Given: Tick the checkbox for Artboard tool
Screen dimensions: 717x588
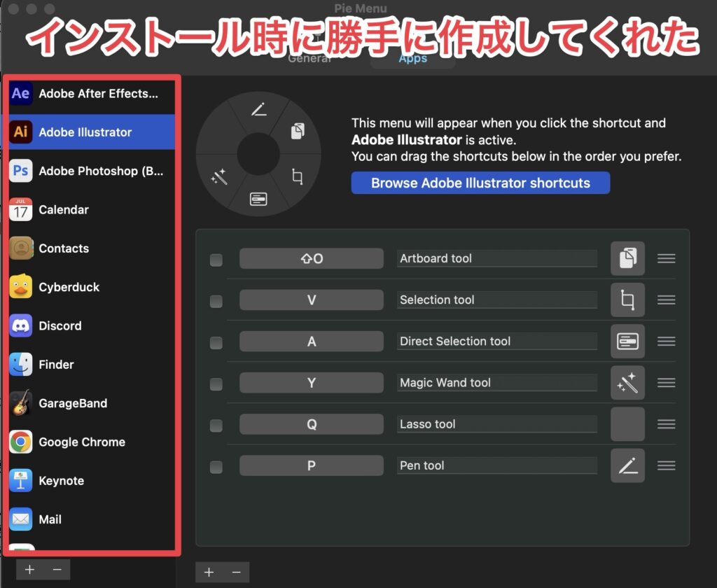Looking at the screenshot, I should tap(216, 260).
